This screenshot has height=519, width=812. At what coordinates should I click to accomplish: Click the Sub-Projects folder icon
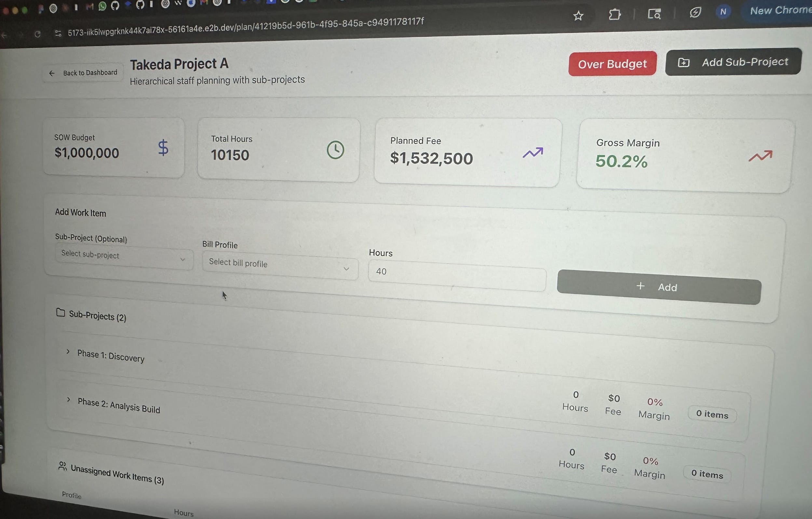point(61,313)
